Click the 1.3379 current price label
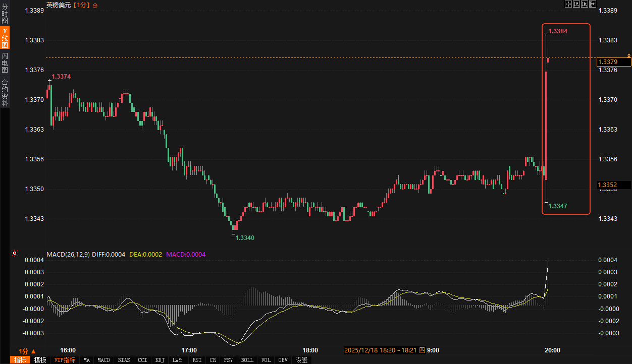The height and width of the screenshot is (364, 632). pos(614,62)
